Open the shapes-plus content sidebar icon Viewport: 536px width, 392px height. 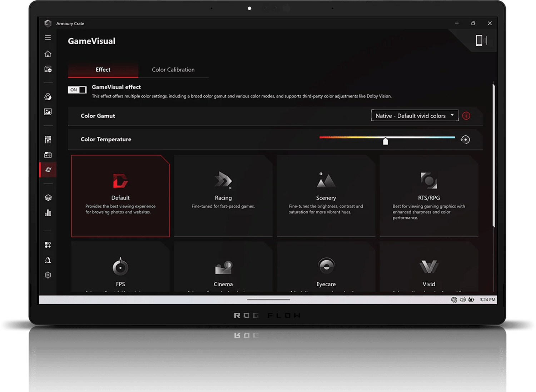point(48,245)
